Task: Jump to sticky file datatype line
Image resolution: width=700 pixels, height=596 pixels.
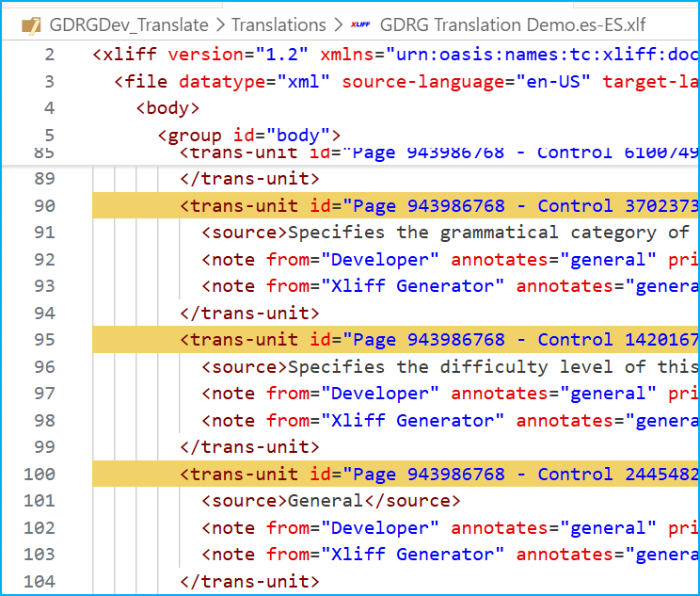Action: point(376,81)
